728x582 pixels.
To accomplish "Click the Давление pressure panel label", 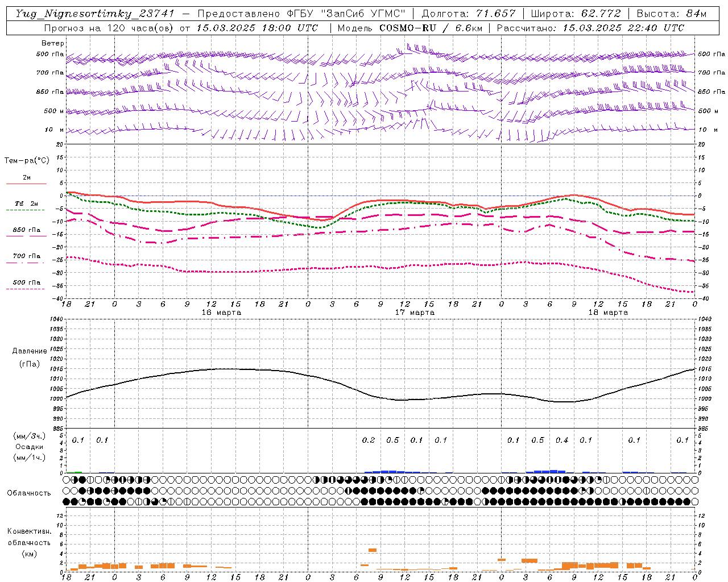I will click(30, 351).
